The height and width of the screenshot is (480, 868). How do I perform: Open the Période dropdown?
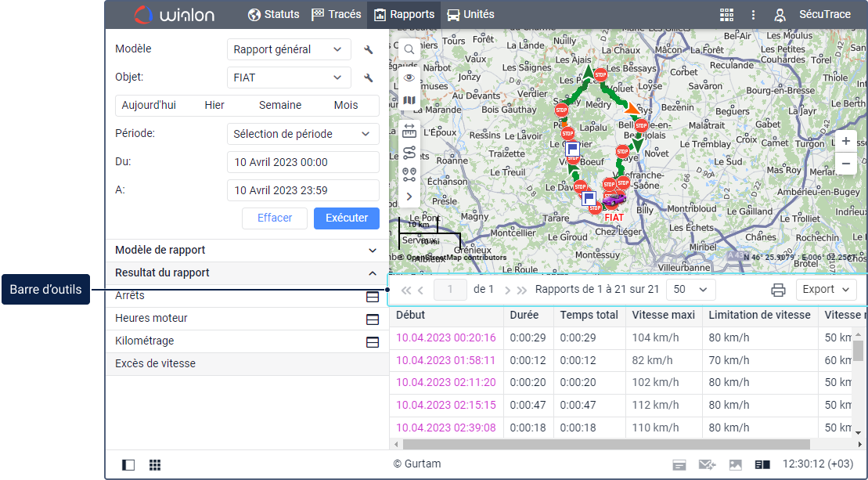coord(303,134)
